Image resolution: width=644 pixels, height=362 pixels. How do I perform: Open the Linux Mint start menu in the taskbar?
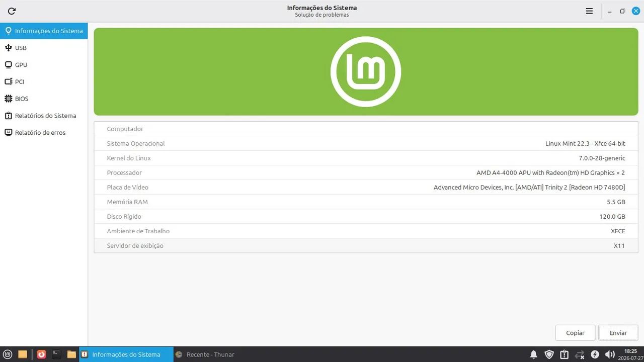pos(8,354)
